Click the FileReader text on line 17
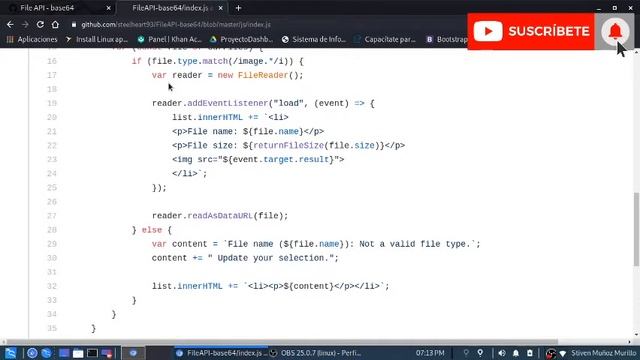The width and height of the screenshot is (640, 360). coord(263,75)
